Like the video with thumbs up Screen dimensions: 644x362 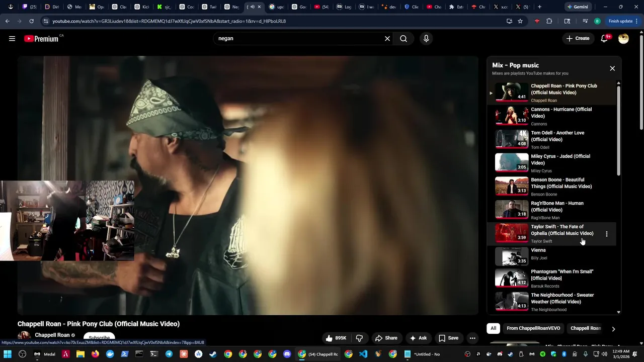[336, 338]
